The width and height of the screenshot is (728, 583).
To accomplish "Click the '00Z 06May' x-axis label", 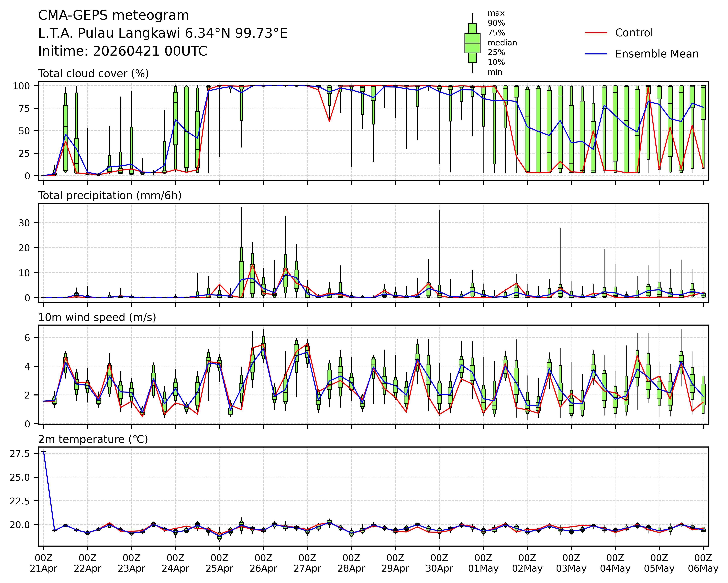I will click(x=703, y=563).
